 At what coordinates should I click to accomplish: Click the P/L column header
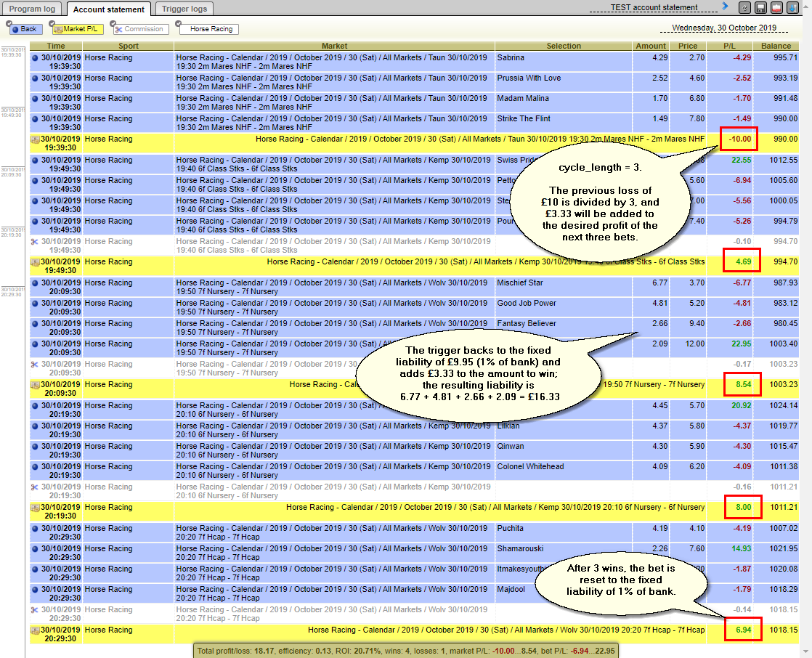tap(729, 46)
